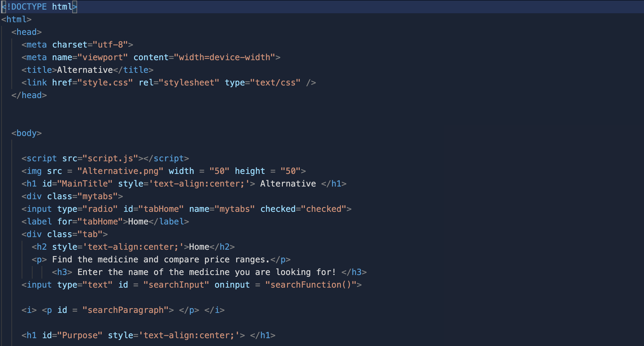Click the DOCTYPE html declaration
Image resolution: width=644 pixels, height=346 pixels.
point(39,7)
